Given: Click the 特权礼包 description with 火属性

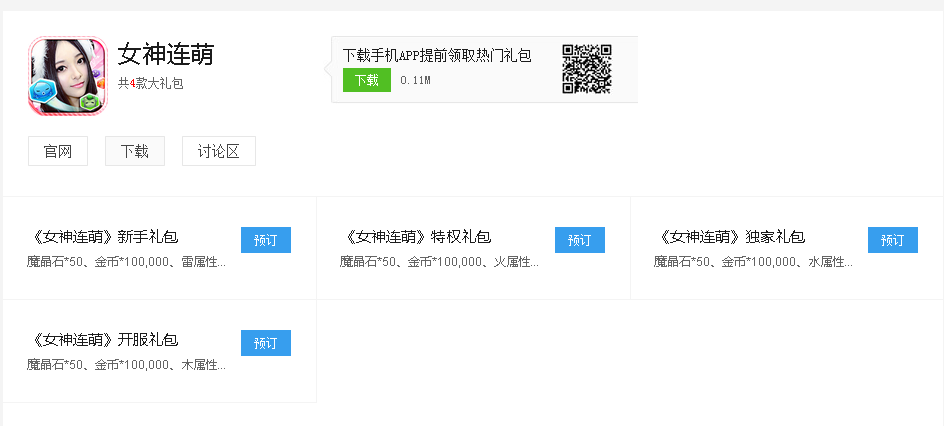Looking at the screenshot, I should pos(440,262).
